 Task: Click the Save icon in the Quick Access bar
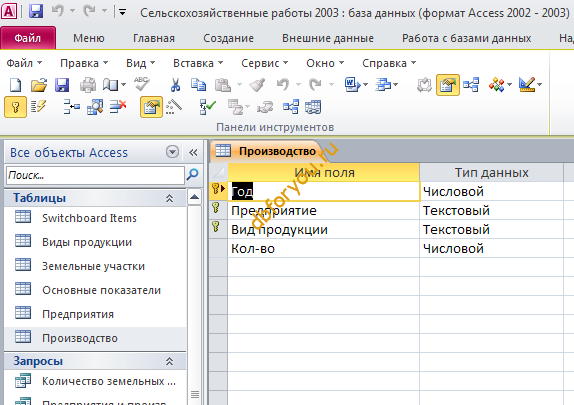[x=36, y=12]
